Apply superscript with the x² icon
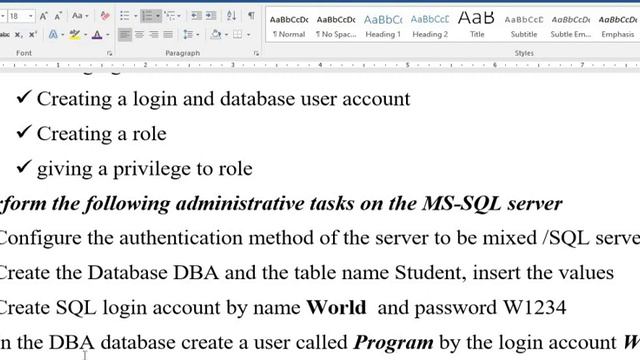The width and height of the screenshot is (640, 360). point(33,35)
